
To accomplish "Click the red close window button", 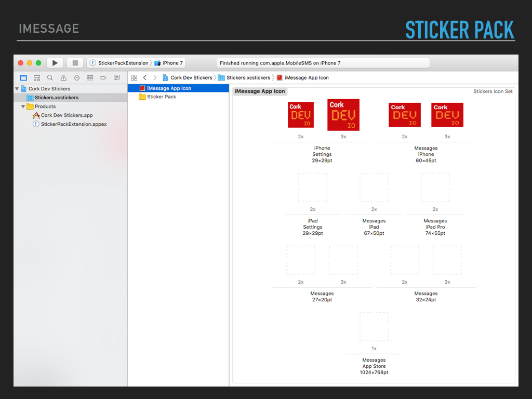I will tap(21, 63).
